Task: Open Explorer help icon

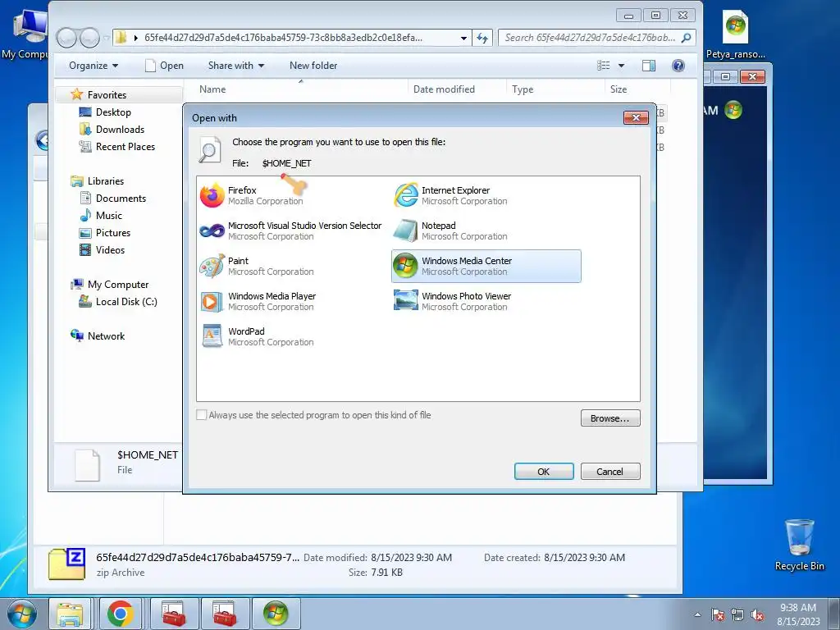Action: click(x=678, y=66)
